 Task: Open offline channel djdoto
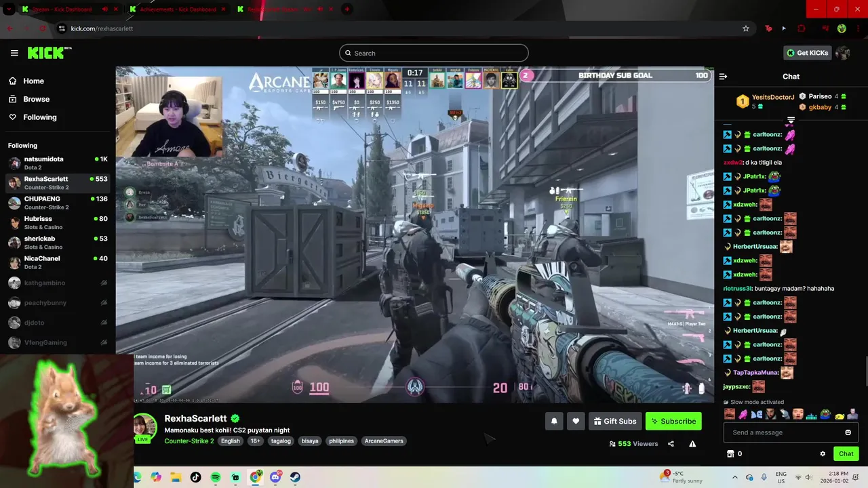58,323
